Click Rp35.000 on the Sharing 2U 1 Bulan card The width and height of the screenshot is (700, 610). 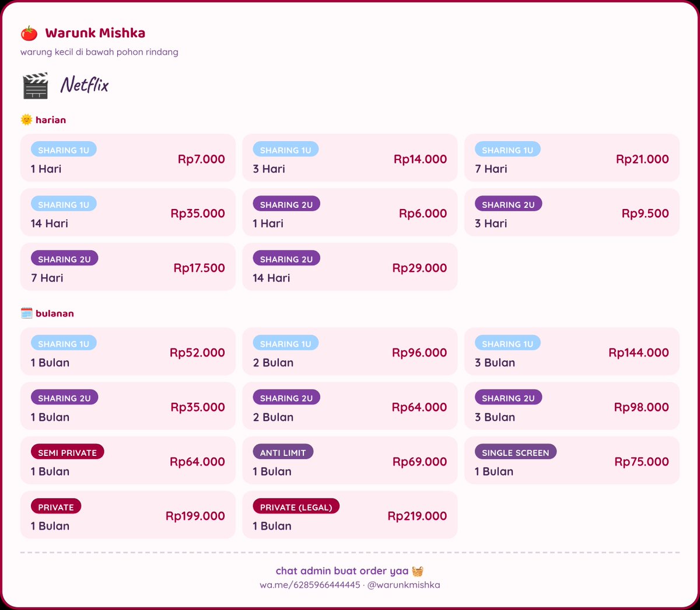(198, 407)
